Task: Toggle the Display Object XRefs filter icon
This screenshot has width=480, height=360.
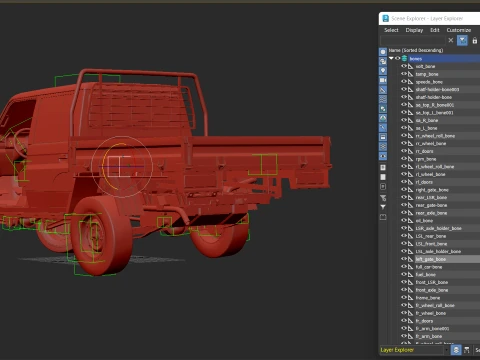Action: coord(383,118)
